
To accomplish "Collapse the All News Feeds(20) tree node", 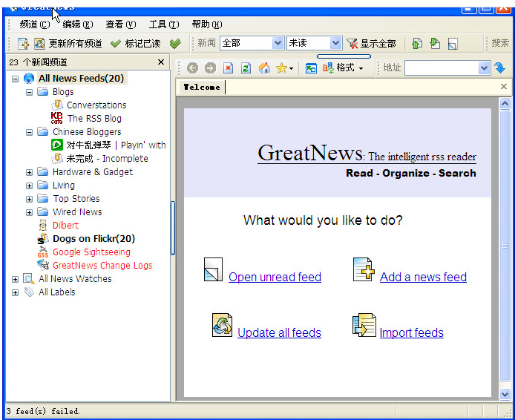I will coord(15,79).
